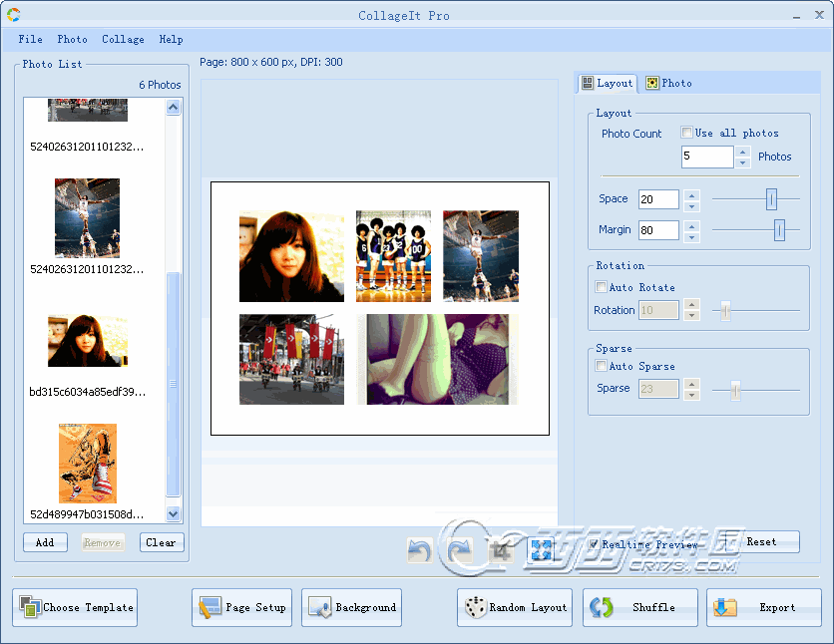Click the Space slider handle
The image size is (834, 644).
(x=771, y=199)
